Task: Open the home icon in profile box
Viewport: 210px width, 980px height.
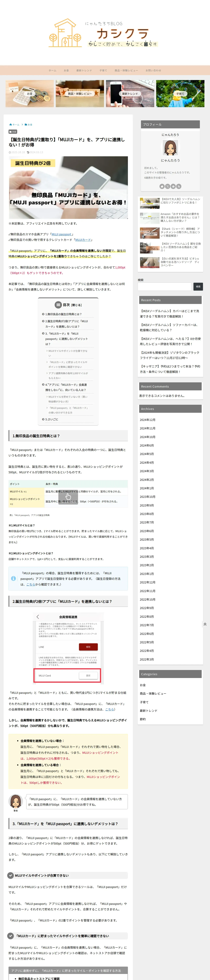Action: 162,186
